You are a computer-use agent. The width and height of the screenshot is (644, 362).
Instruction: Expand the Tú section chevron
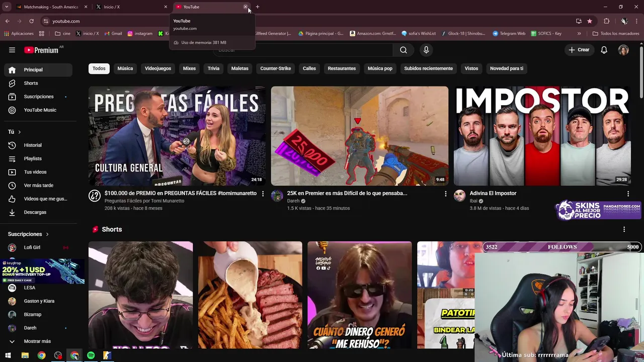19,132
